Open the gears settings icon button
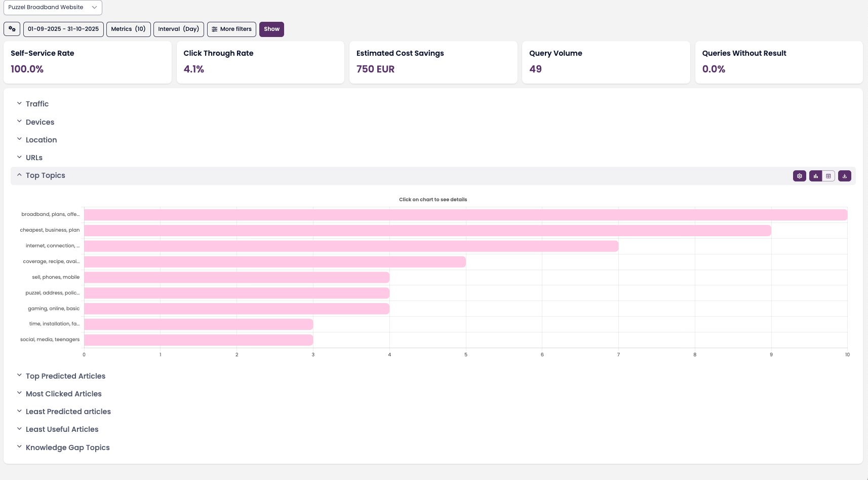The width and height of the screenshot is (868, 480). pos(12,29)
